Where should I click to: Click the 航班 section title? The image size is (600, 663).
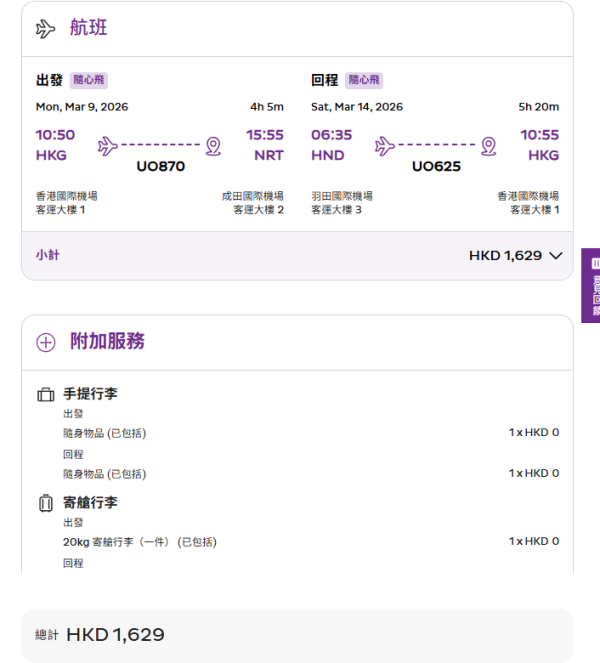[88, 28]
